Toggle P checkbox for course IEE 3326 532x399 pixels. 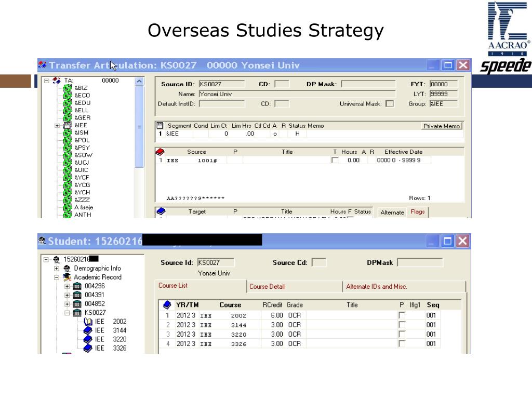[402, 344]
